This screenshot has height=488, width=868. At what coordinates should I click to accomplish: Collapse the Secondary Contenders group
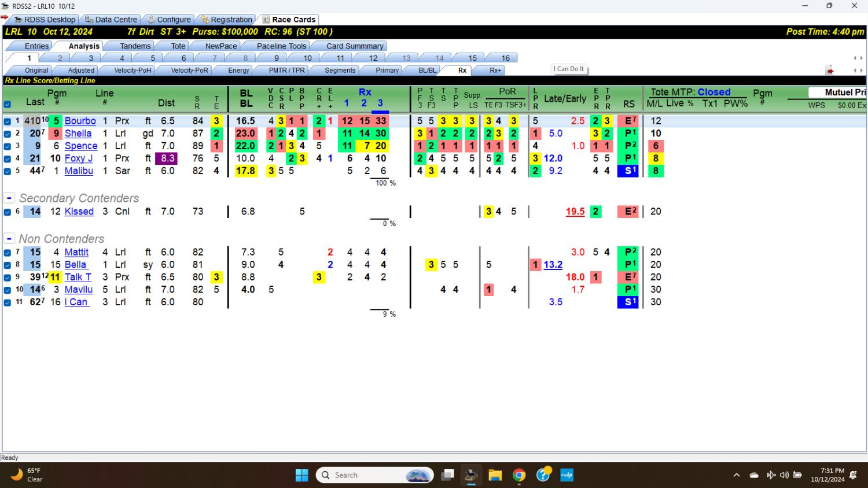point(9,198)
